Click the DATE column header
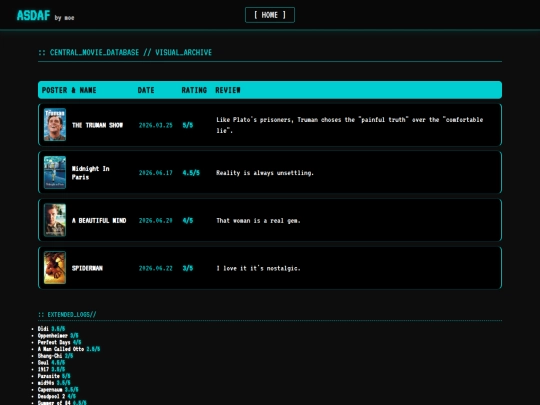The image size is (540, 405). [146, 90]
